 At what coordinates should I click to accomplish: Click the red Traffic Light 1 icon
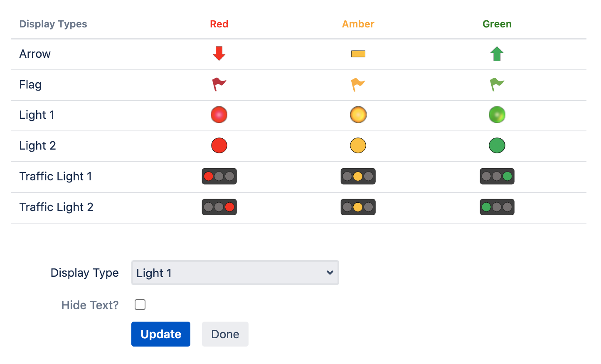coord(219,176)
